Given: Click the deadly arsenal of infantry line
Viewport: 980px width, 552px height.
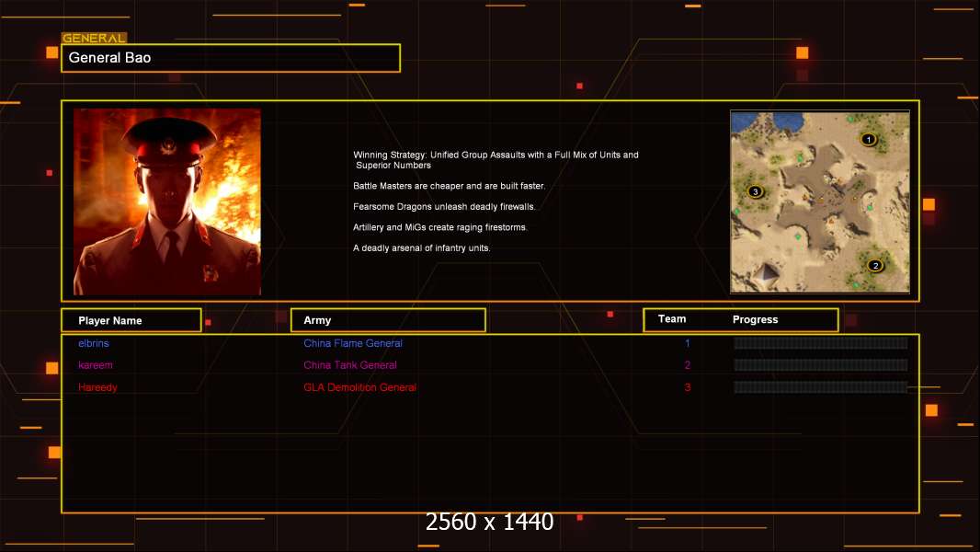Looking at the screenshot, I should [422, 248].
